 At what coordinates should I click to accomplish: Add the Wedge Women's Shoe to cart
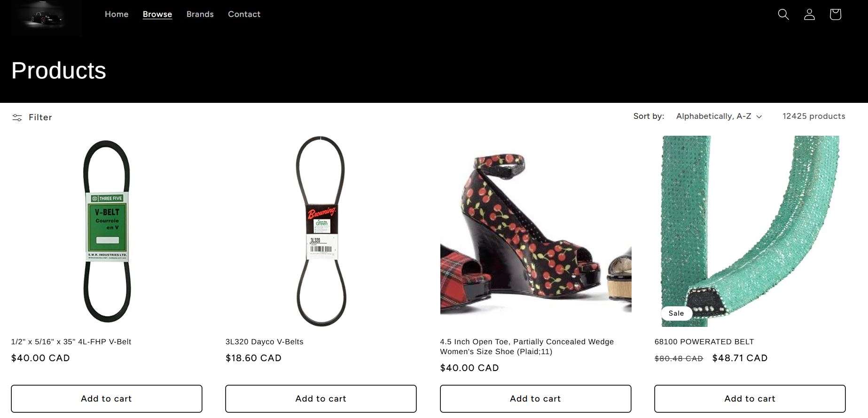536,399
